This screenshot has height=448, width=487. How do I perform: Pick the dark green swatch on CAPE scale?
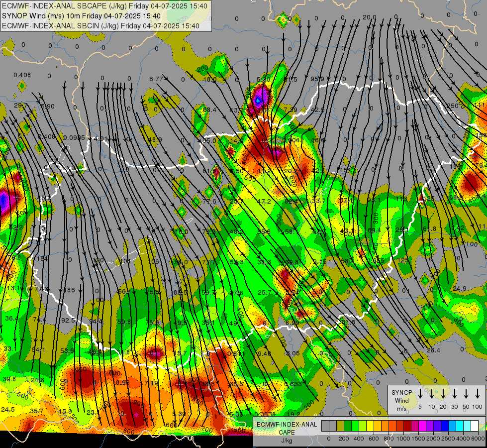pyautogui.click(x=348, y=426)
